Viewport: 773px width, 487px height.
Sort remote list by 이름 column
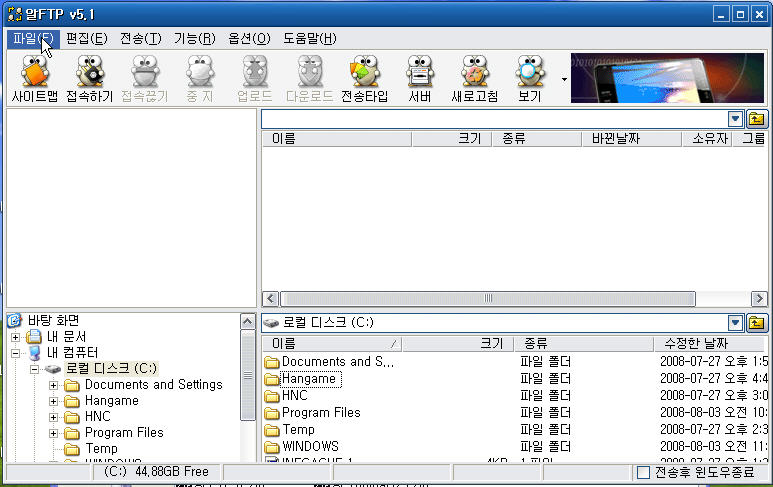(337, 139)
